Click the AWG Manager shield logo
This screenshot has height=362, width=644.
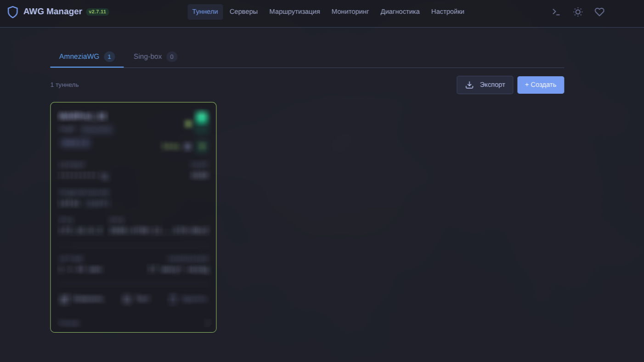click(x=13, y=12)
